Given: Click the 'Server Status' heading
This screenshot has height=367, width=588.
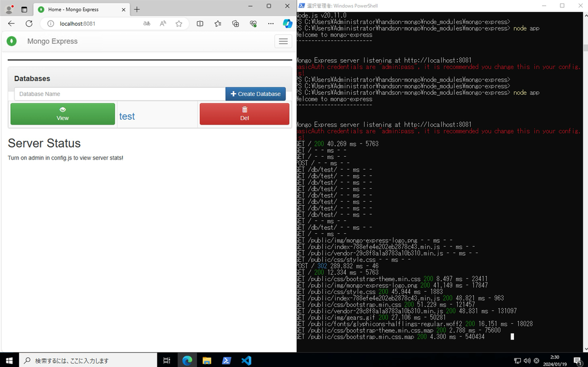Looking at the screenshot, I should point(44,144).
